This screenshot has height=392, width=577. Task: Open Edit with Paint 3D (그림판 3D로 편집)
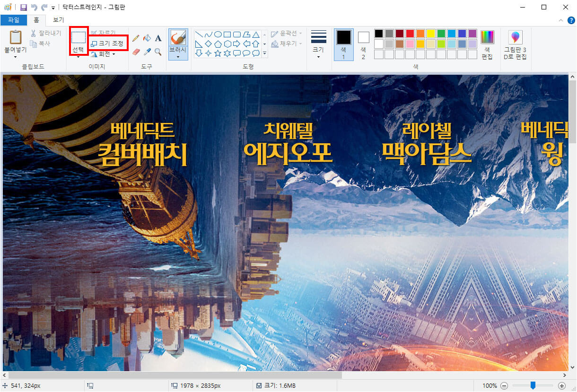point(515,45)
